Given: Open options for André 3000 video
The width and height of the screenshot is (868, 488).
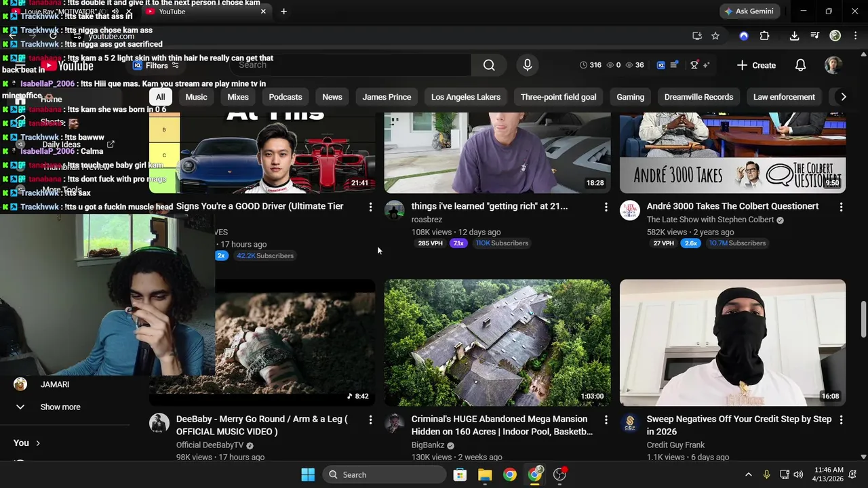Looking at the screenshot, I should [842, 207].
